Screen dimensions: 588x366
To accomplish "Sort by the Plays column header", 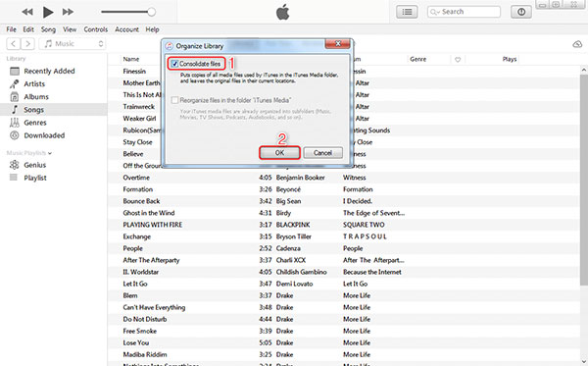I will (x=510, y=59).
